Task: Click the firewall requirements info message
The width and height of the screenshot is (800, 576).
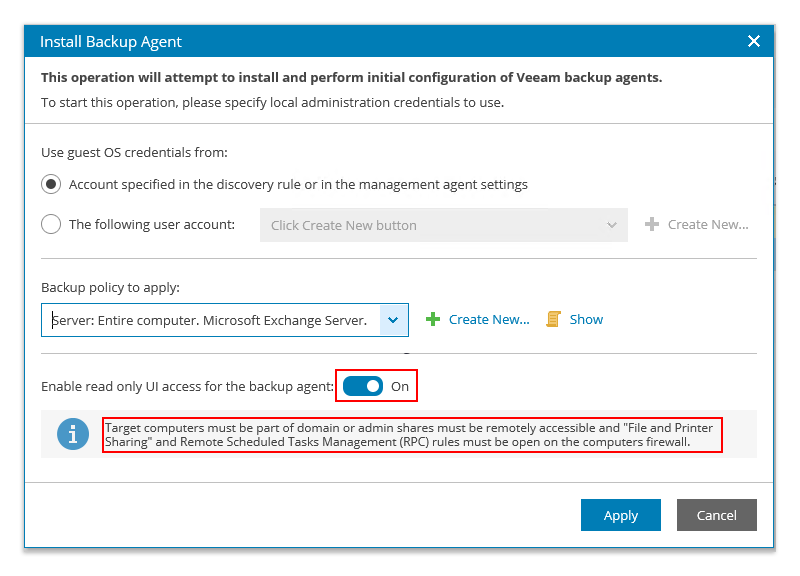Action: [412, 435]
